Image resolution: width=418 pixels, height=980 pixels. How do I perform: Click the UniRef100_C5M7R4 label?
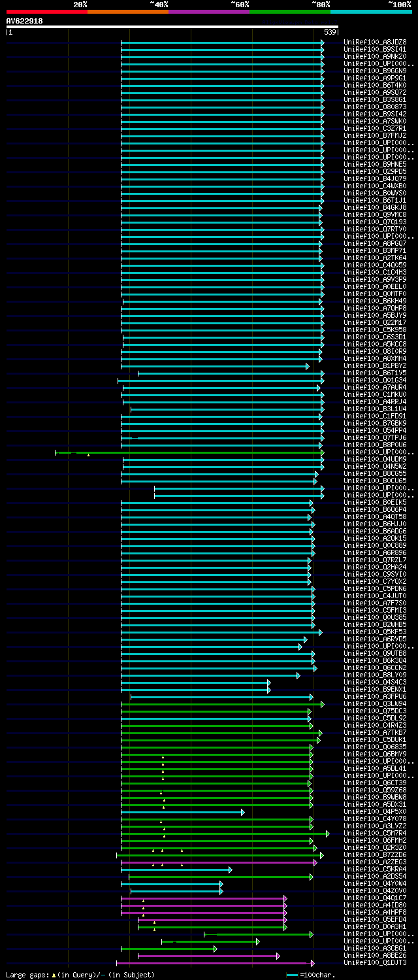point(376,833)
